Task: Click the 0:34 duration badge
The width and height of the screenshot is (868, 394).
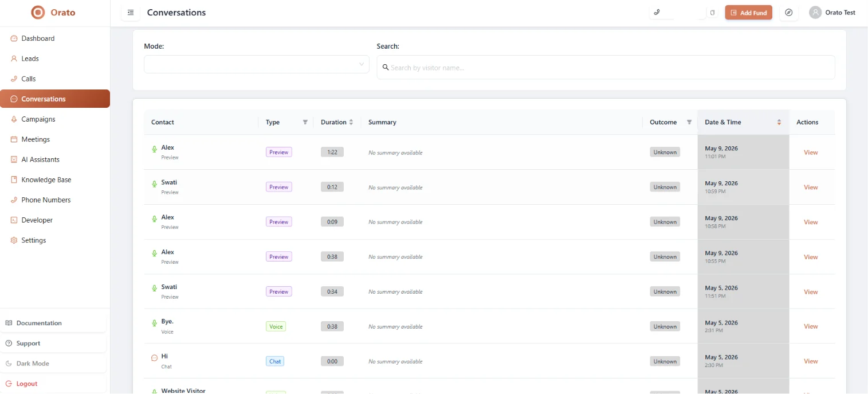Action: [332, 291]
